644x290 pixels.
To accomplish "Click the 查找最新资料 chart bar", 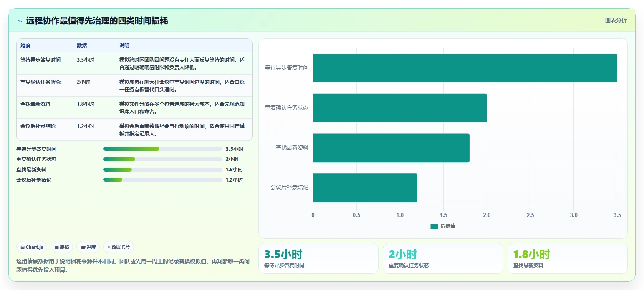I will click(391, 148).
